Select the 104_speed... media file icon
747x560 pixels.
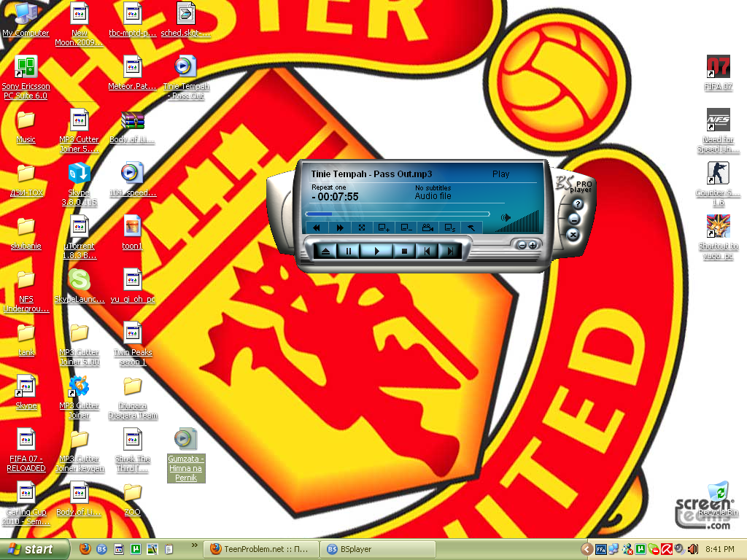click(133, 179)
